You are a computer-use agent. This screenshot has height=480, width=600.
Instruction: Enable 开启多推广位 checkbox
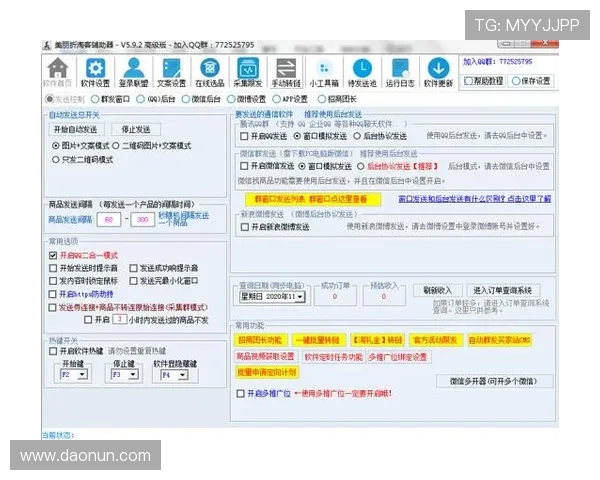pos(241,393)
